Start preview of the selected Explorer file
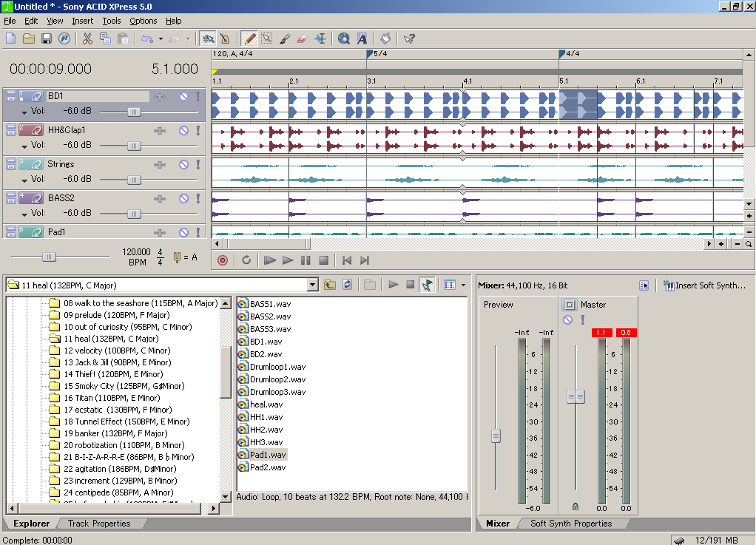 394,285
